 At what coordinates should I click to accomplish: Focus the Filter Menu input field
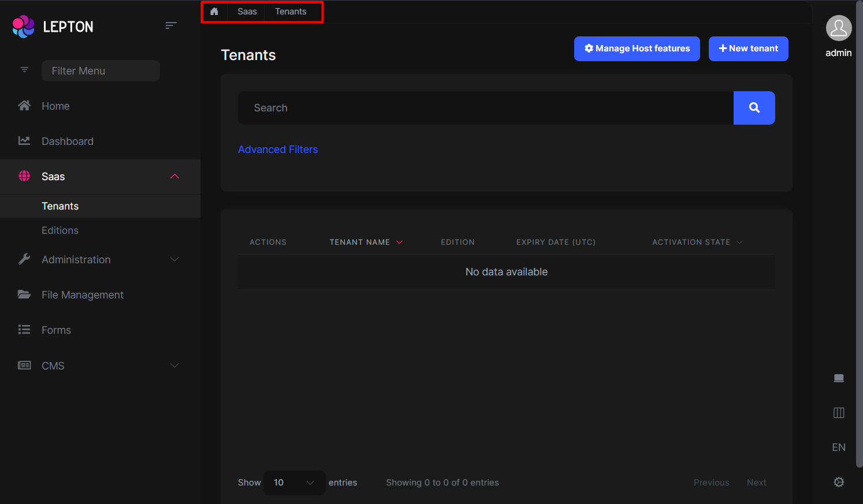(x=101, y=70)
